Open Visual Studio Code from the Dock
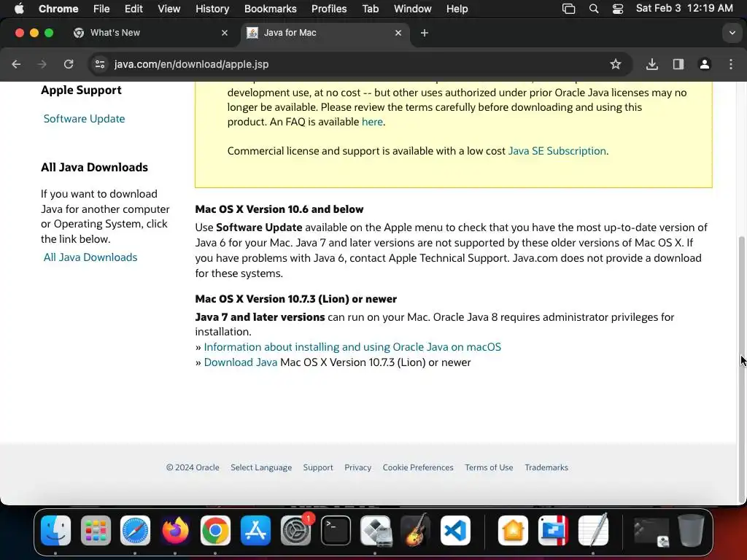The image size is (747, 560). (455, 531)
